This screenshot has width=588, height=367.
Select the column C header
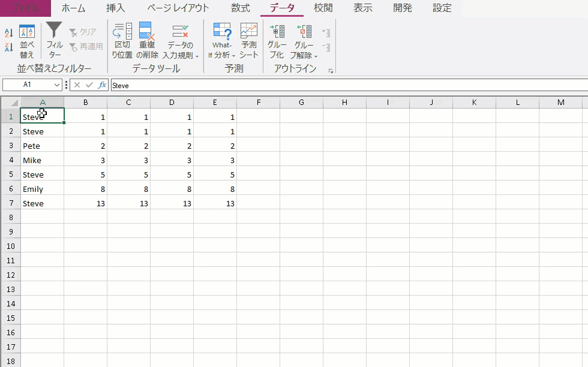click(128, 103)
